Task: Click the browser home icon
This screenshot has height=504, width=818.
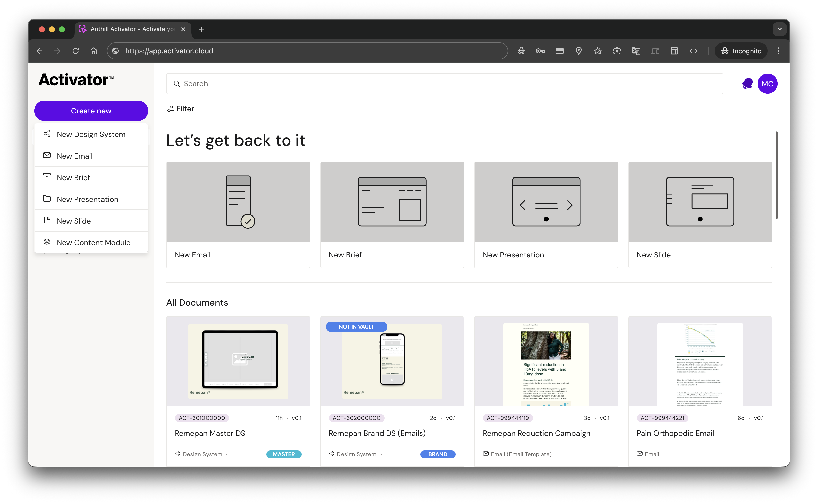Action: click(94, 51)
